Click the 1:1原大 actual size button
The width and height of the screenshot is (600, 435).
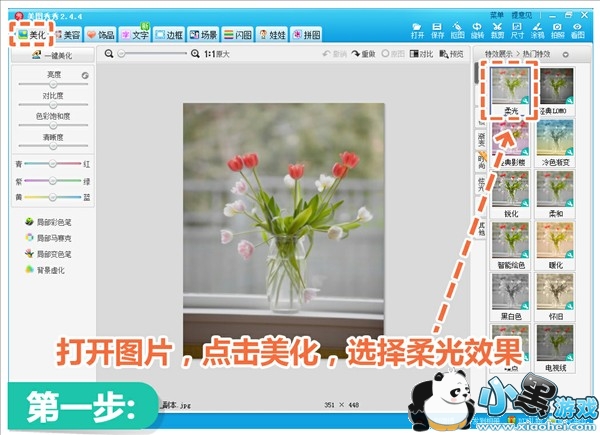pyautogui.click(x=217, y=54)
